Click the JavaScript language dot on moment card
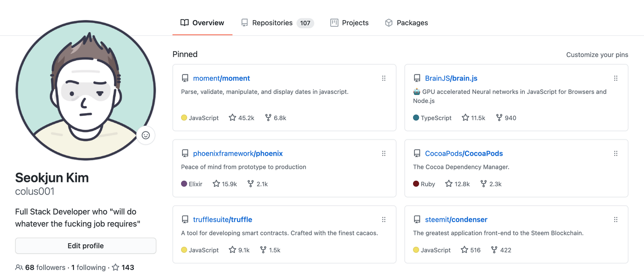The image size is (644, 276). [184, 118]
